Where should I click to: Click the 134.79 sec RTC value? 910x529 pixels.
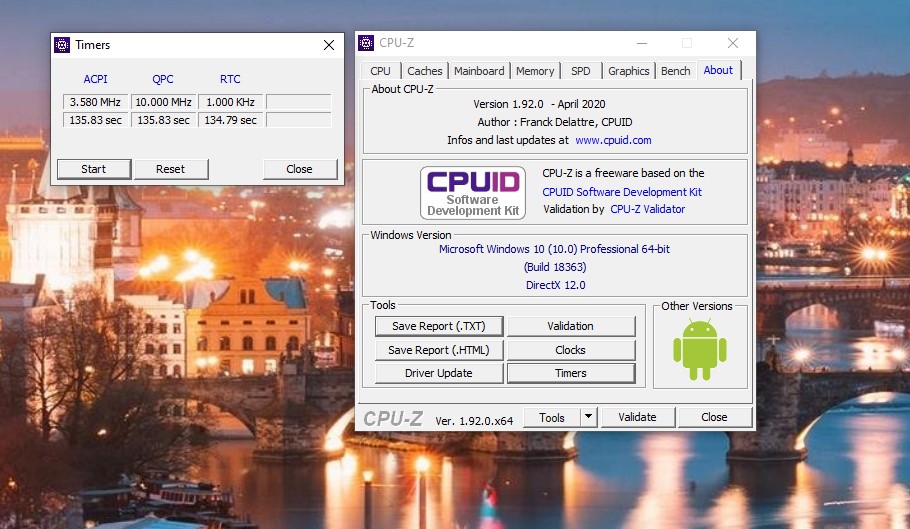[x=231, y=120]
